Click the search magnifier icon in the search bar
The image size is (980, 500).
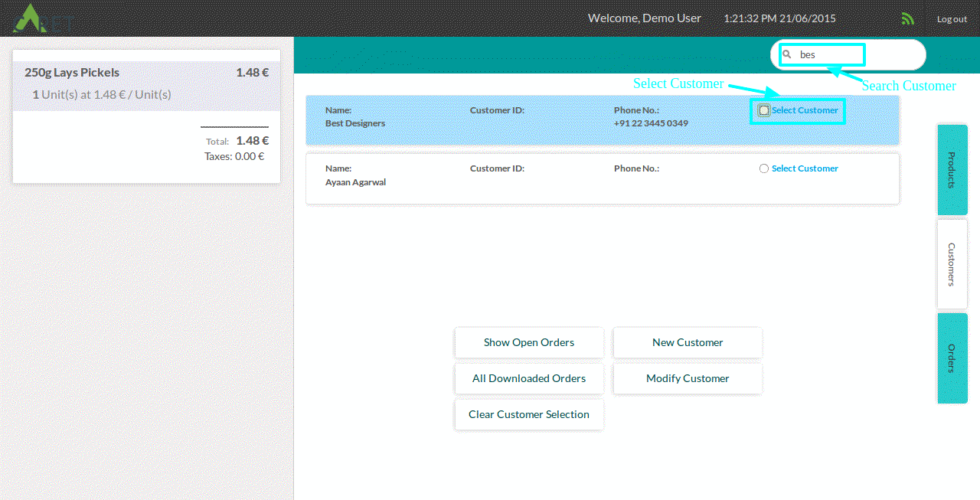coord(788,54)
